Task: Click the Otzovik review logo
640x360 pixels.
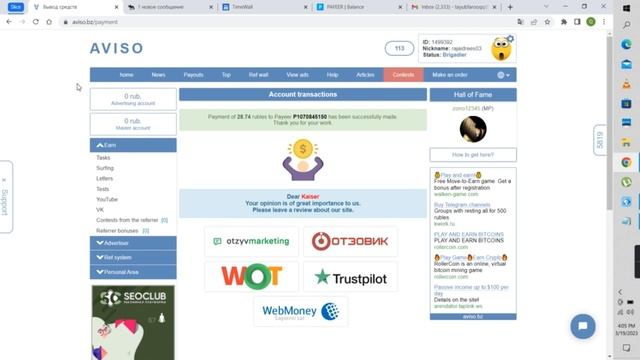Action: pos(350,241)
